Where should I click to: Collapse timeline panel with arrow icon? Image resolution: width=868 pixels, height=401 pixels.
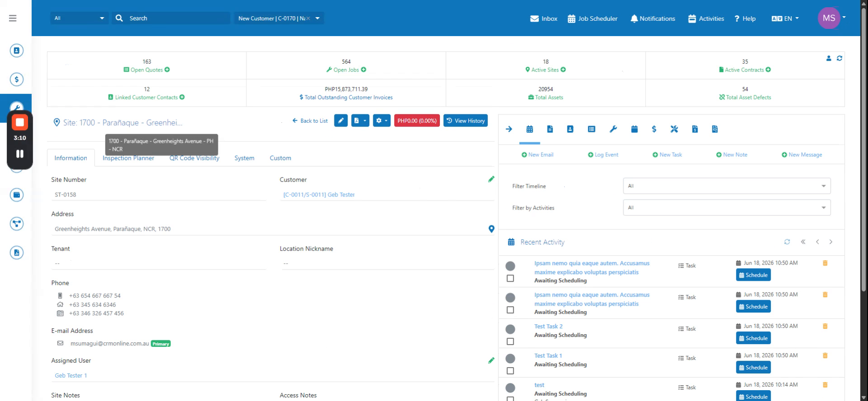509,129
